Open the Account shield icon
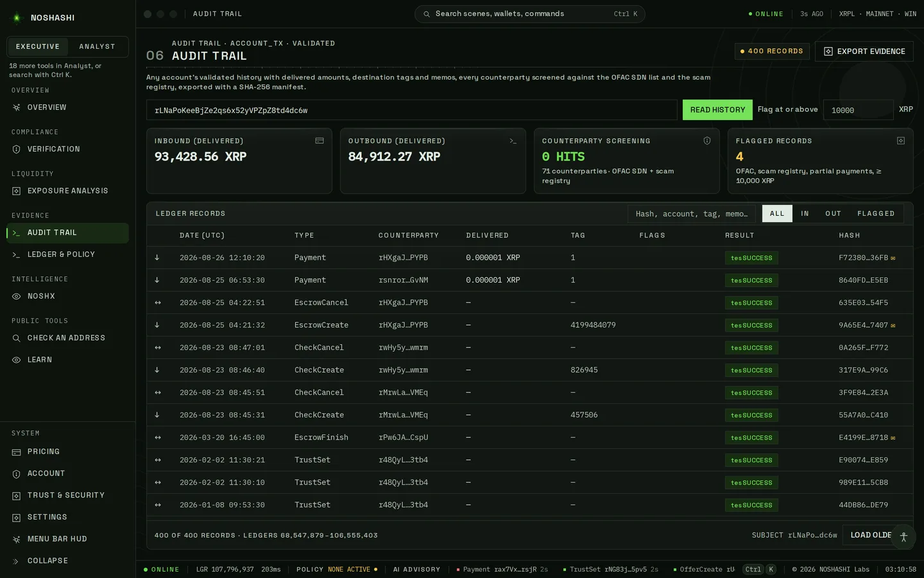Viewport: 924px width, 578px height. [x=17, y=474]
